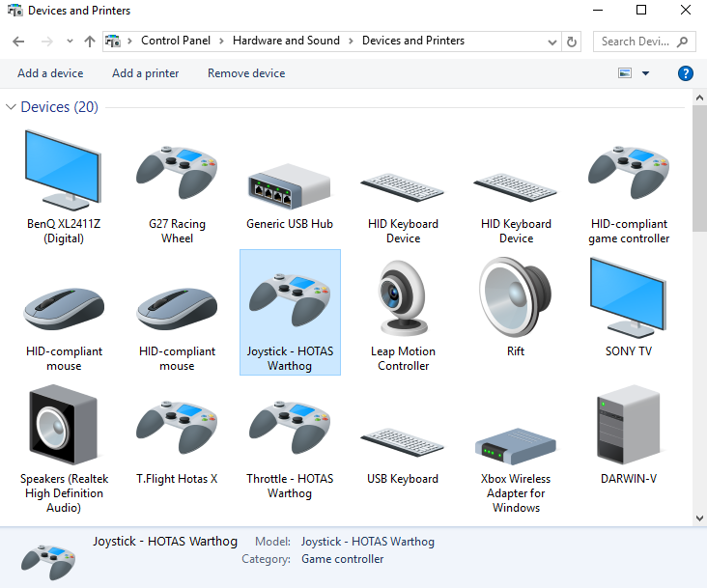Image resolution: width=707 pixels, height=588 pixels.
Task: Collapse the Devices (20) group
Action: 11,107
